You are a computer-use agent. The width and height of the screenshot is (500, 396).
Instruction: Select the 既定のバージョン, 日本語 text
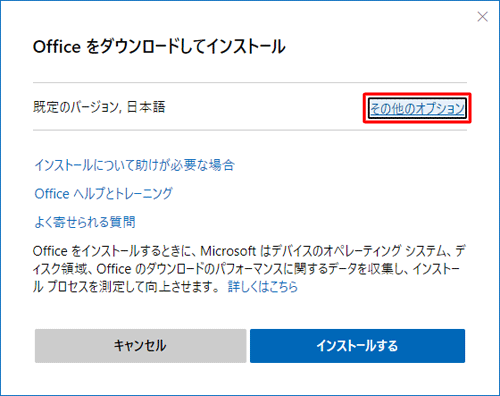click(99, 107)
